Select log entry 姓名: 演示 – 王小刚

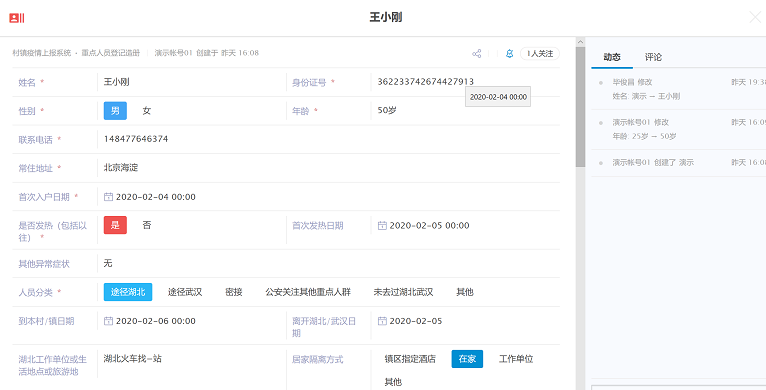click(646, 96)
